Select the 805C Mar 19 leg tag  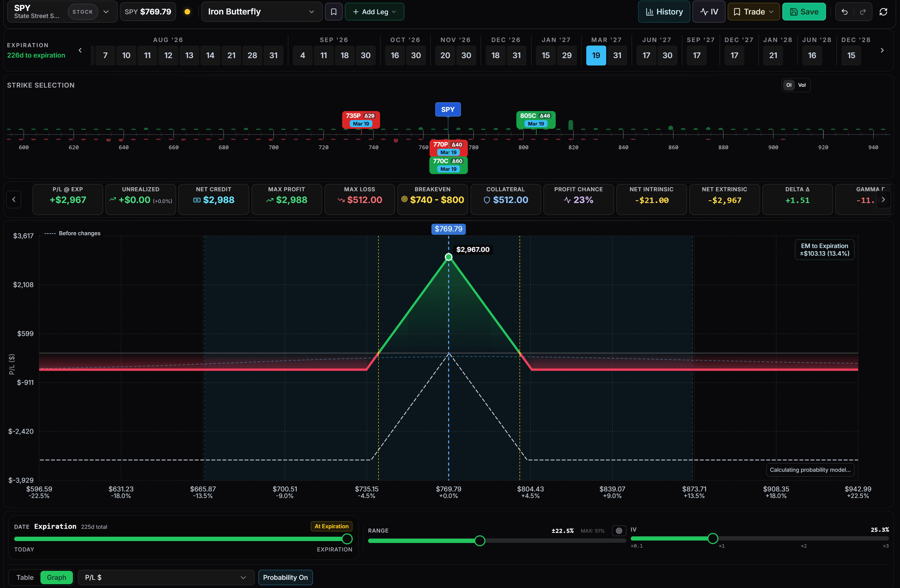coord(535,120)
